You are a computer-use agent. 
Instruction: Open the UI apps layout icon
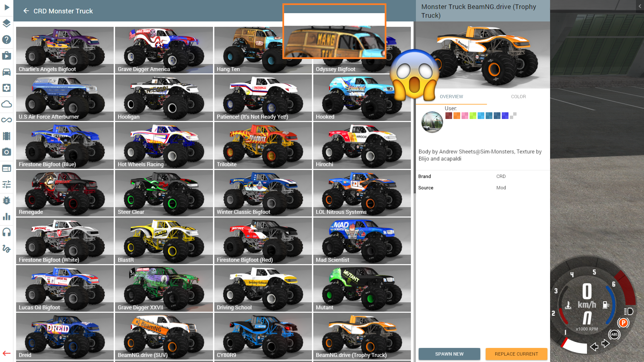point(7,168)
